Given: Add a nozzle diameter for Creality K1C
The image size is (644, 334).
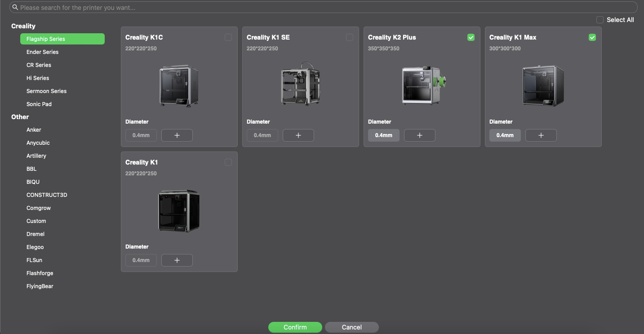Looking at the screenshot, I should click(x=177, y=135).
